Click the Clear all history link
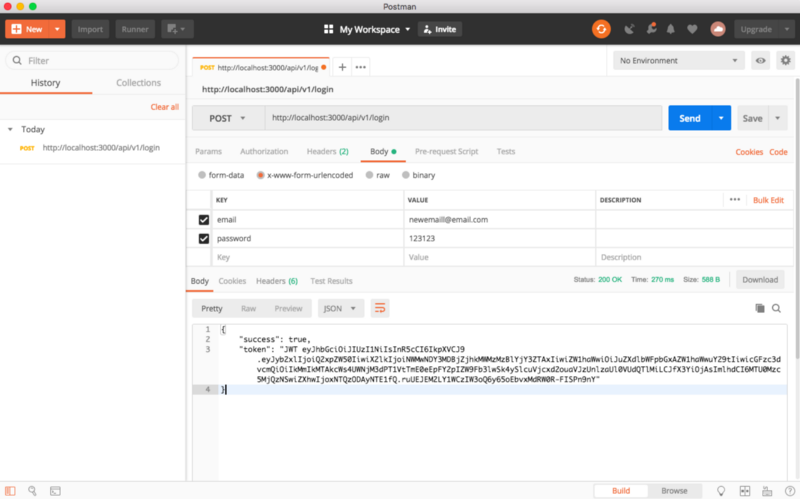This screenshot has width=800, height=499. click(164, 107)
